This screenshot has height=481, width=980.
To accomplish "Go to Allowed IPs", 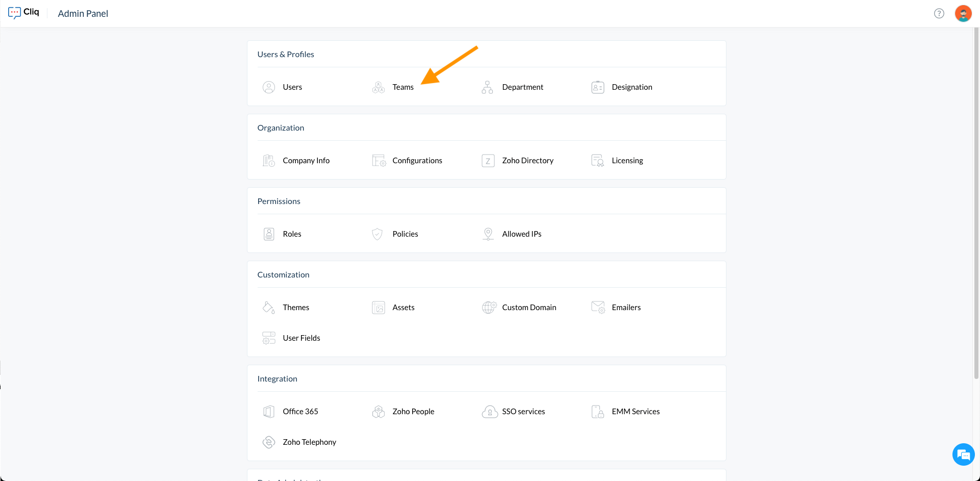I will point(522,234).
